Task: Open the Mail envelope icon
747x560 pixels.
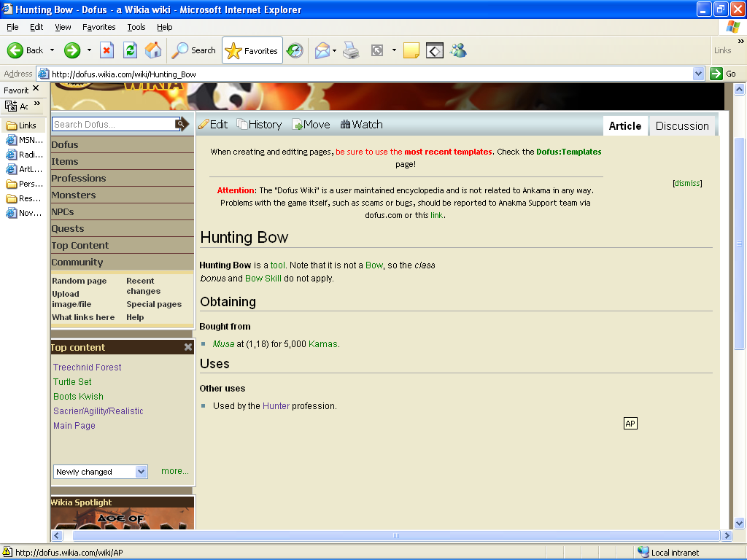Action: pos(322,50)
